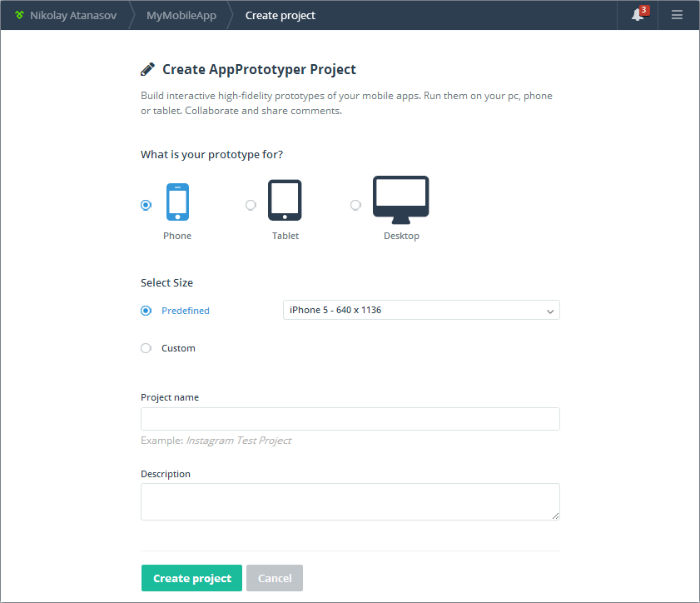Click the Tablet device icon
This screenshot has height=603, width=700.
(285, 200)
